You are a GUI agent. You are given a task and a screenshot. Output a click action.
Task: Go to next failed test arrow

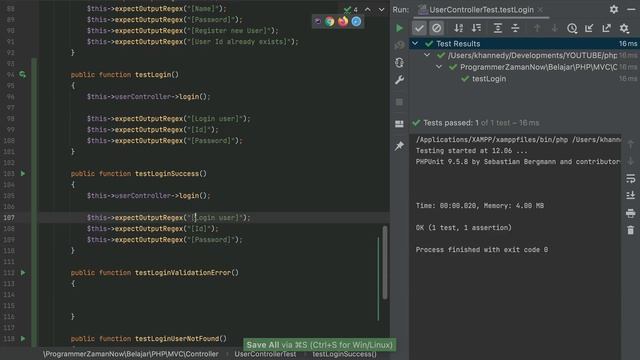click(x=554, y=28)
